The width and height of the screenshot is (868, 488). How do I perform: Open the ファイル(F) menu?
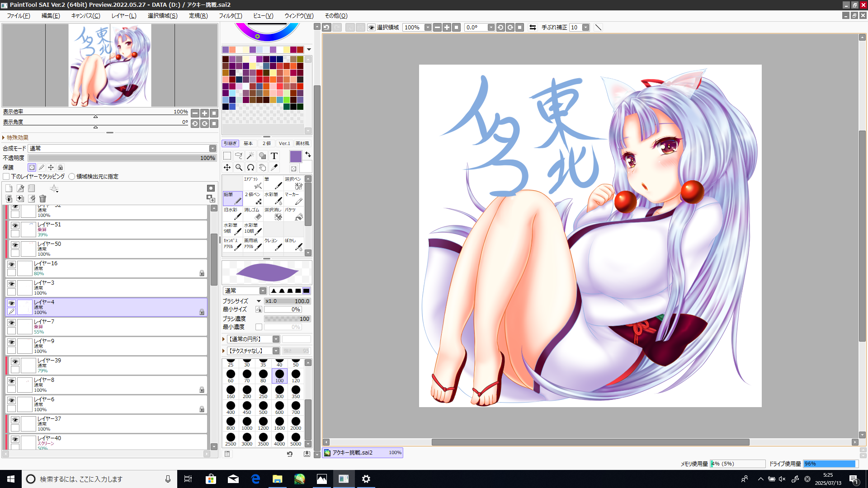(19, 16)
